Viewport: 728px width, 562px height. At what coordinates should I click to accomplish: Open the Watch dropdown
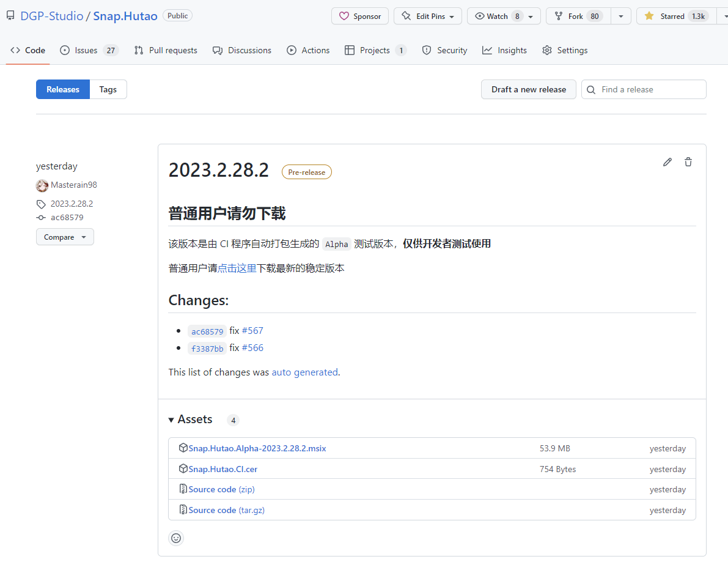click(504, 17)
